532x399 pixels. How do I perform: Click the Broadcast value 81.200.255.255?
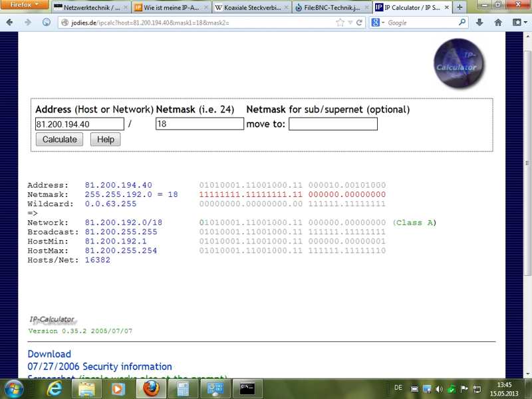click(x=121, y=232)
